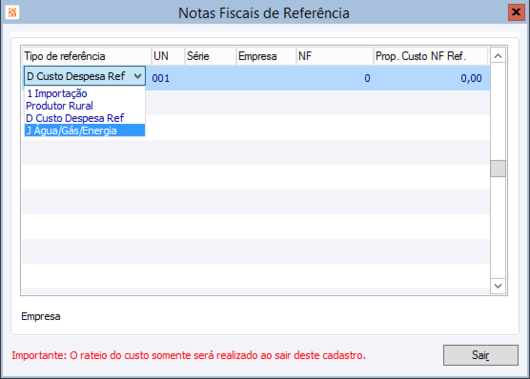This screenshot has height=379, width=530.
Task: Select the 'Produtor Rural' option
Action: pyautogui.click(x=85, y=106)
